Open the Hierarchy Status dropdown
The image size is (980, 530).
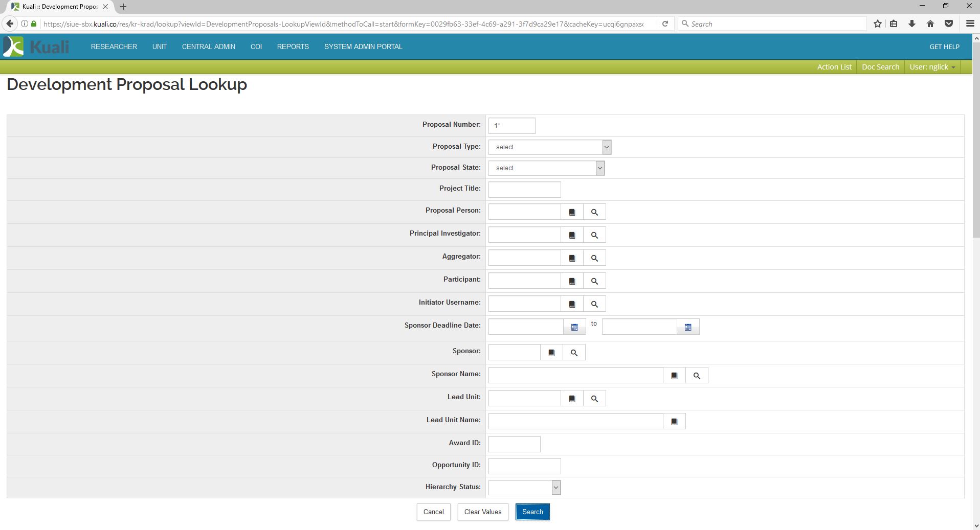pyautogui.click(x=524, y=488)
